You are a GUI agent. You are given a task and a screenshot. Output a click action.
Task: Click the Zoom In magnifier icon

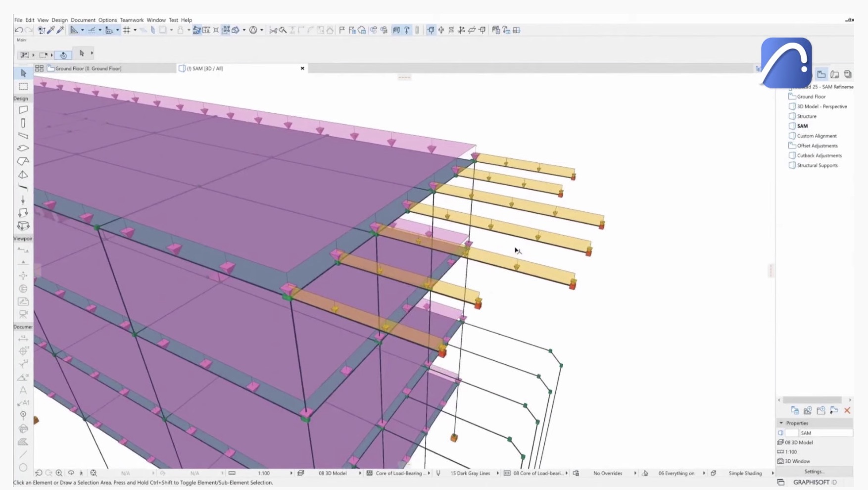click(x=59, y=473)
